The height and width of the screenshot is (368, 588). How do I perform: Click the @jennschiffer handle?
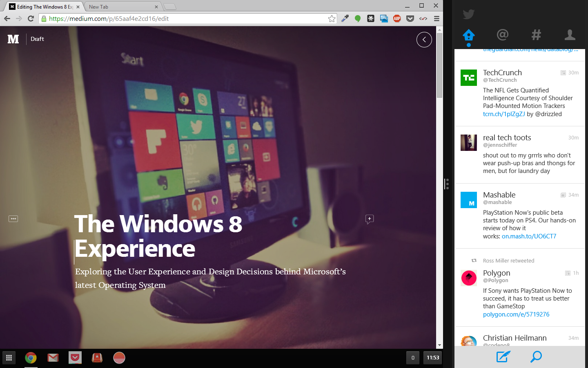[500, 145]
